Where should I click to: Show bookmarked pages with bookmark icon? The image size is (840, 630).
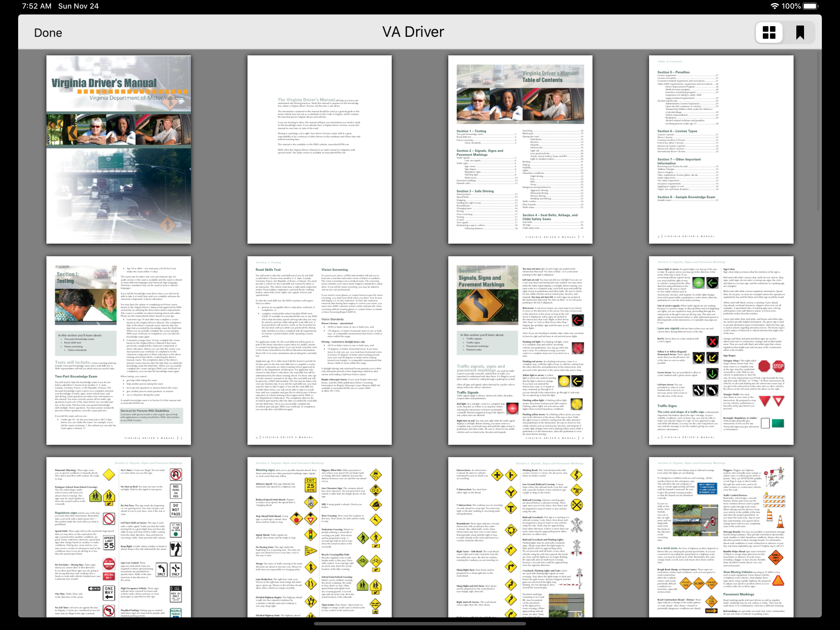pyautogui.click(x=800, y=33)
